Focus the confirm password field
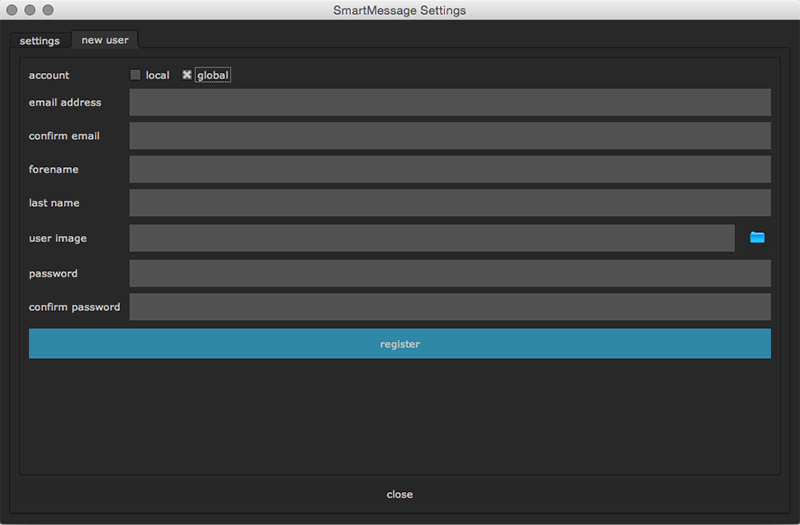The width and height of the screenshot is (800, 525). point(450,307)
